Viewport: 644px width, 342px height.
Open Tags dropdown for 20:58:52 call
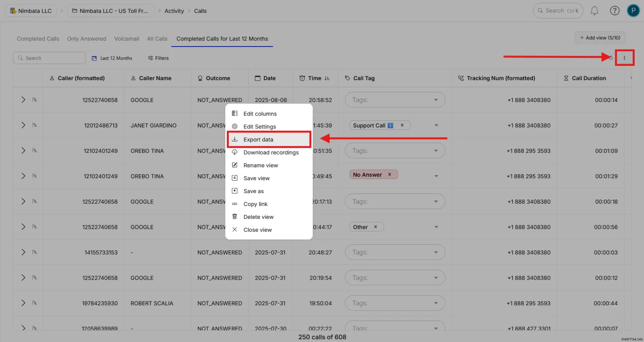pyautogui.click(x=395, y=100)
